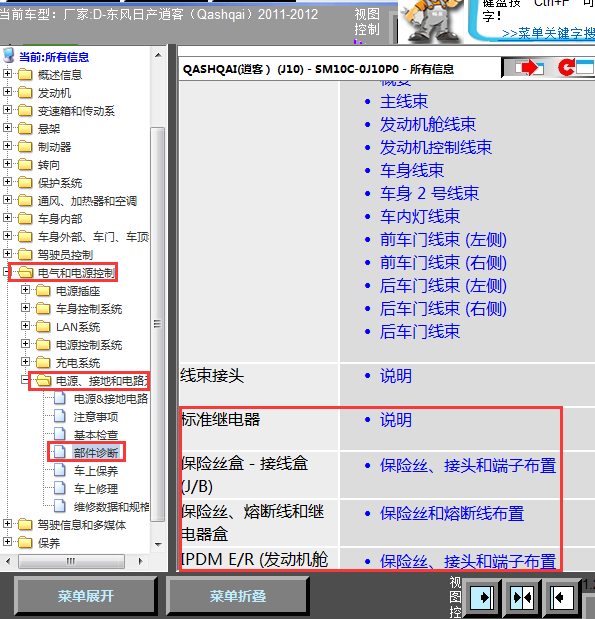
Task: Click the document icon of 注意事项
Action: pos(60,416)
